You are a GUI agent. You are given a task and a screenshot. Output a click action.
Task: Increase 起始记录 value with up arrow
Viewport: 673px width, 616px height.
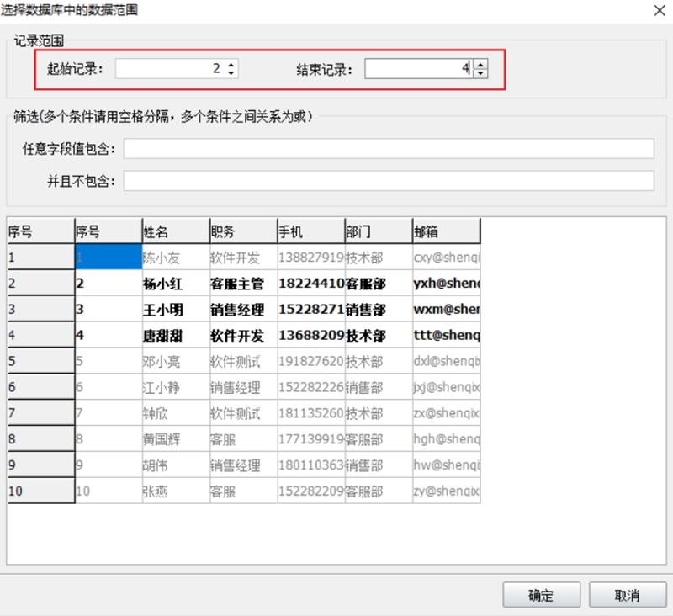pyautogui.click(x=230, y=63)
